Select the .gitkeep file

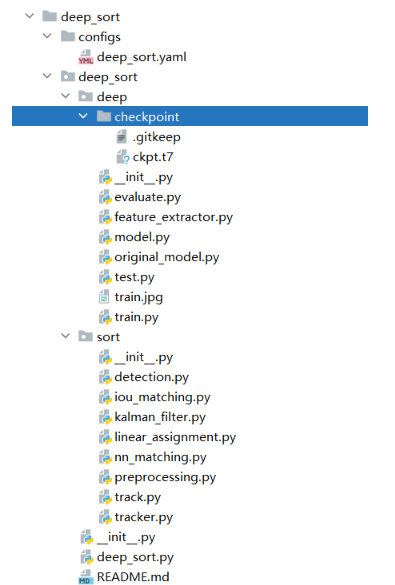coord(156,137)
